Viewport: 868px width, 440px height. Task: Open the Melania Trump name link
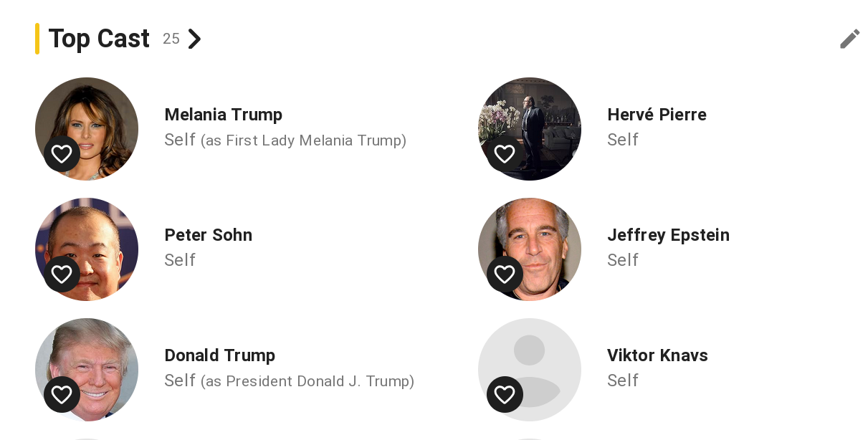click(x=223, y=115)
